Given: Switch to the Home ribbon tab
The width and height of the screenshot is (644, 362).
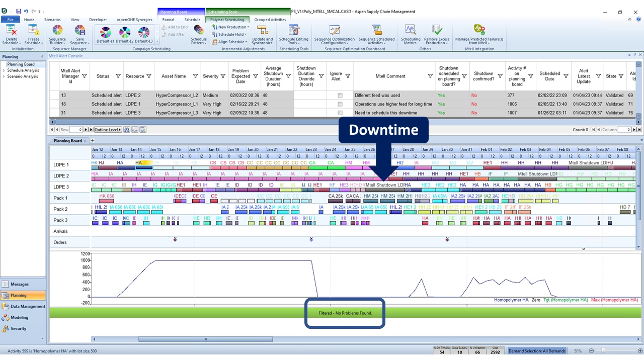Looking at the screenshot, I should 29,20.
